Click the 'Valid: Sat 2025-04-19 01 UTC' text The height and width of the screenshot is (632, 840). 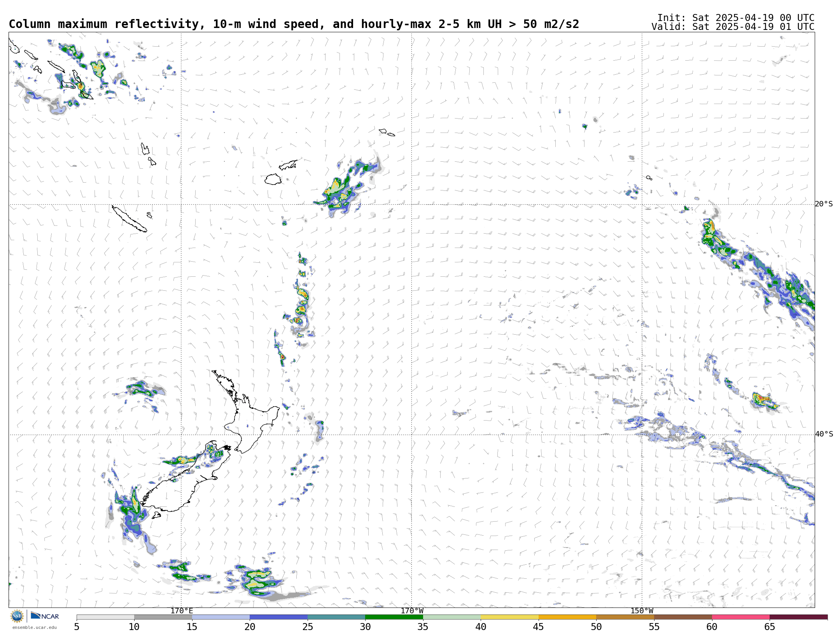click(733, 27)
